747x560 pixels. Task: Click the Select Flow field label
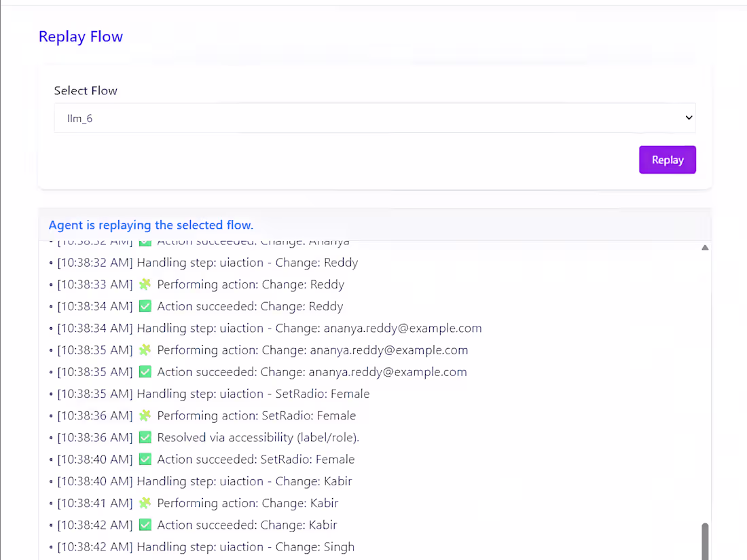pyautogui.click(x=86, y=90)
